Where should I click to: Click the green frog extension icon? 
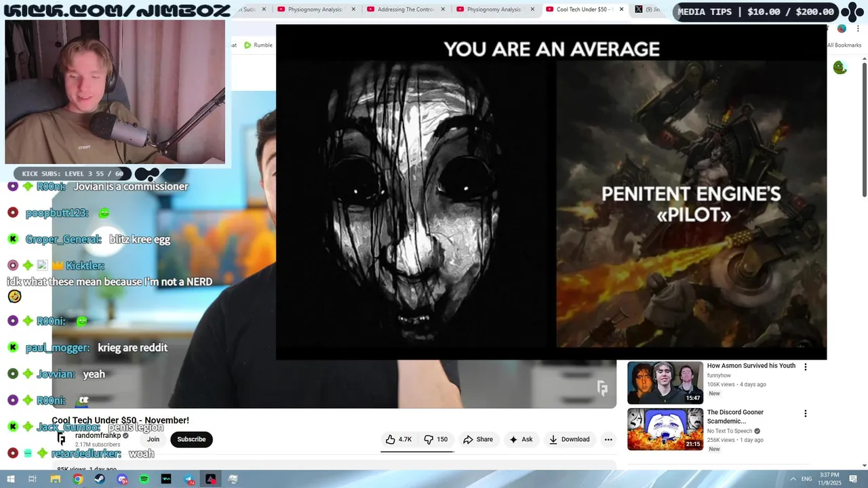(x=840, y=68)
